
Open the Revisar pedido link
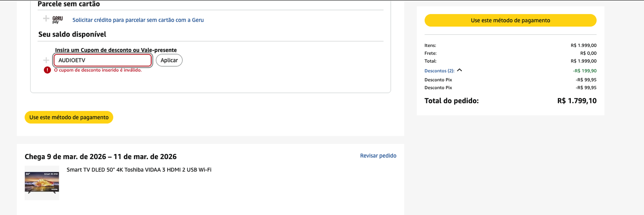(x=378, y=156)
